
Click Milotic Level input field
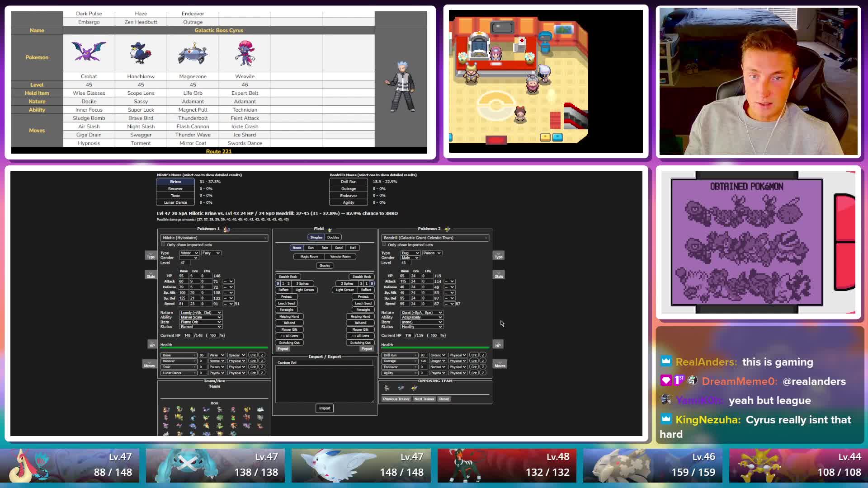click(x=184, y=263)
